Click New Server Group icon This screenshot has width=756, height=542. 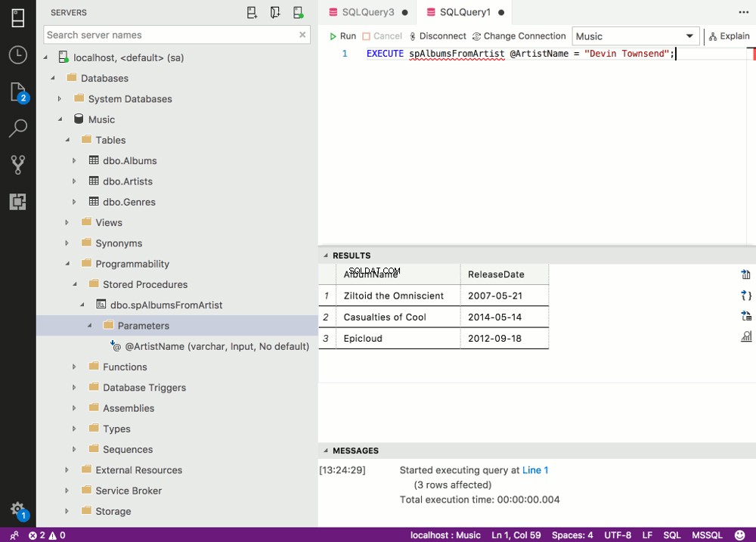(275, 13)
